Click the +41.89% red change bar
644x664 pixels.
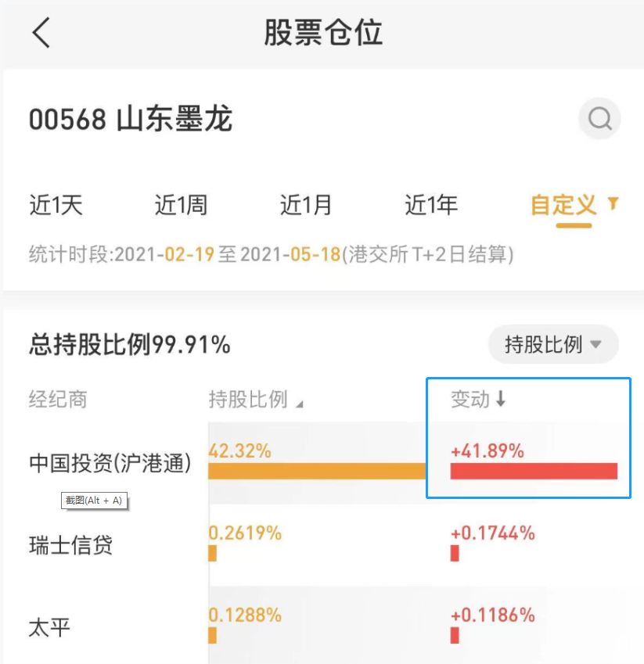tap(534, 471)
